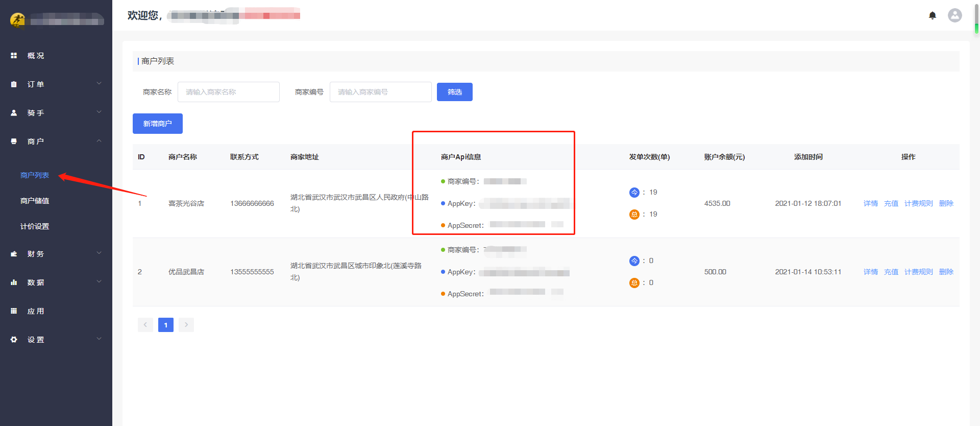This screenshot has height=426, width=980.
Task: Open 订单 sidebar menu
Action: (x=56, y=84)
